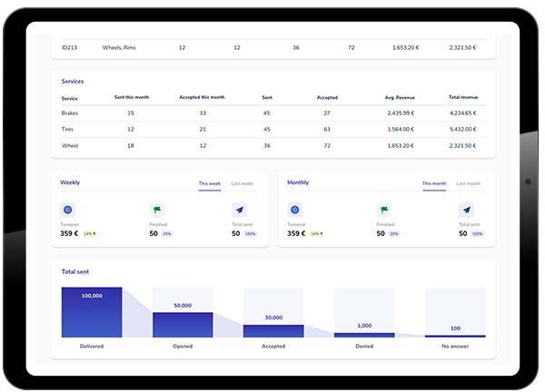
Task: Open the ID213 Wheels, Rims row
Action: [x=273, y=47]
